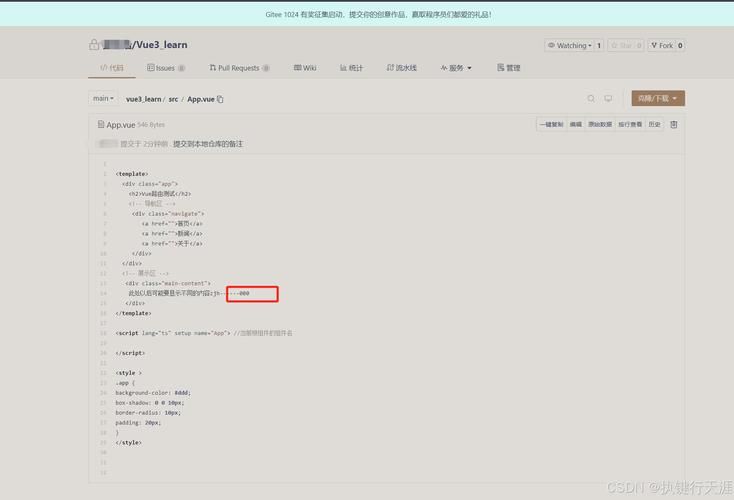Click the App.vue file name in header
This screenshot has width=734, height=500.
[121, 125]
